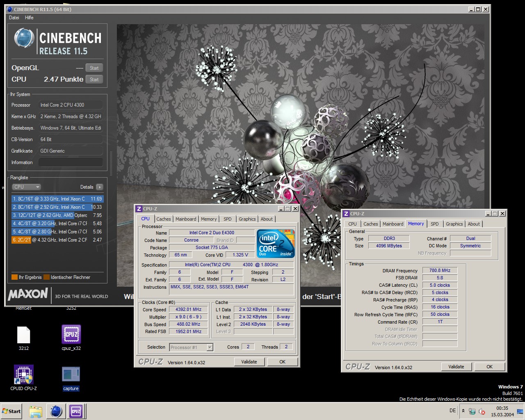The image size is (525, 420).
Task: Open the taskbar clock 00:35
Action: pos(502,411)
